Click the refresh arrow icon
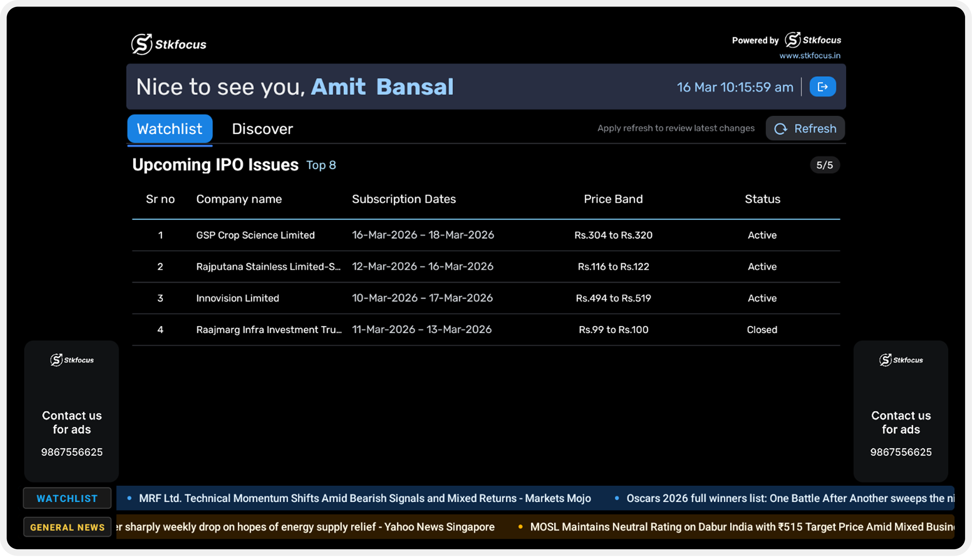Viewport: 972px width, 560px height. click(780, 129)
